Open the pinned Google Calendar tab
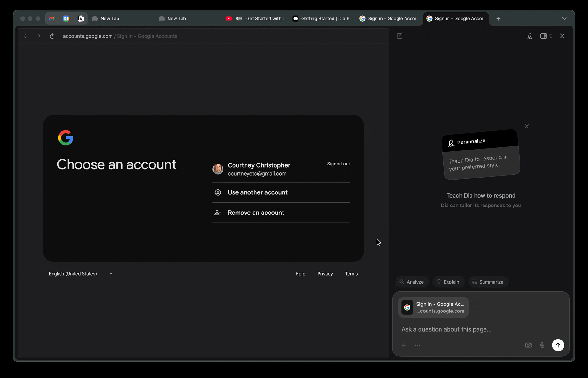The width and height of the screenshot is (588, 378). click(x=66, y=18)
